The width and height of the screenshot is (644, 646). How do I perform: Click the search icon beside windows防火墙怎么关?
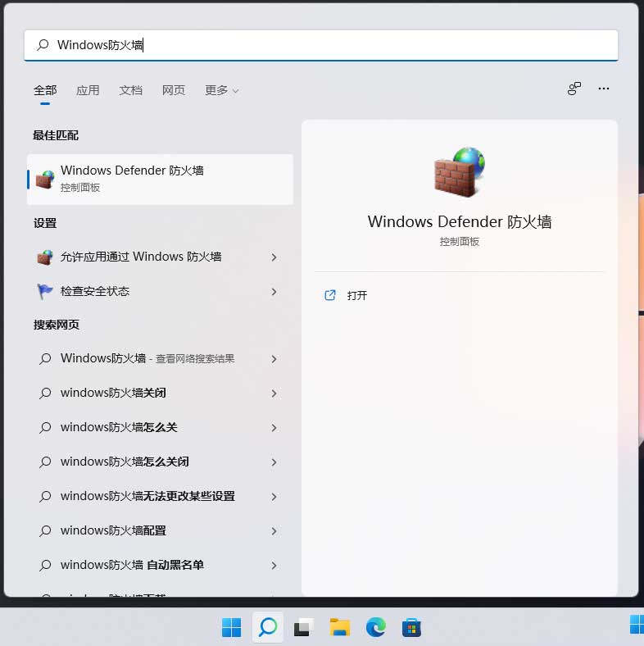click(x=45, y=428)
